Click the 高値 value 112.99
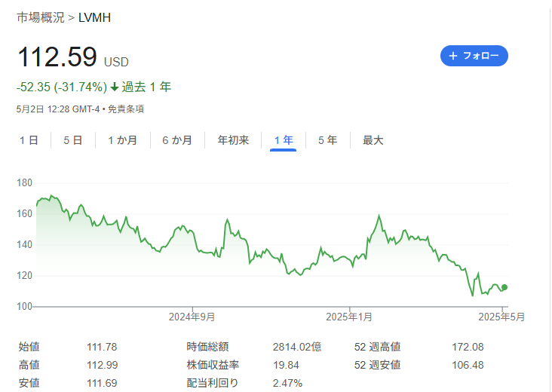This screenshot has width=552, height=392. coord(102,365)
